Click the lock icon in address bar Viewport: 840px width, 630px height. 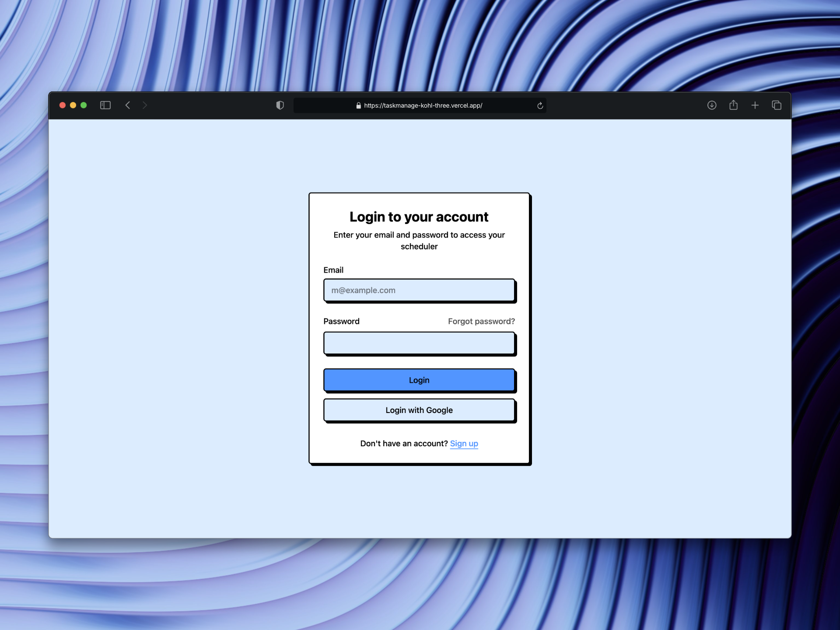pyautogui.click(x=358, y=105)
